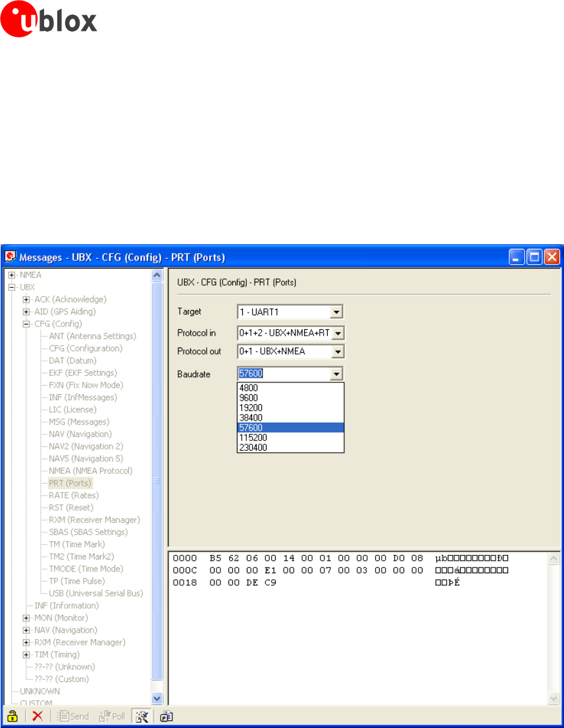
Task: Choose 38400 in the baudrate list
Action: point(291,417)
